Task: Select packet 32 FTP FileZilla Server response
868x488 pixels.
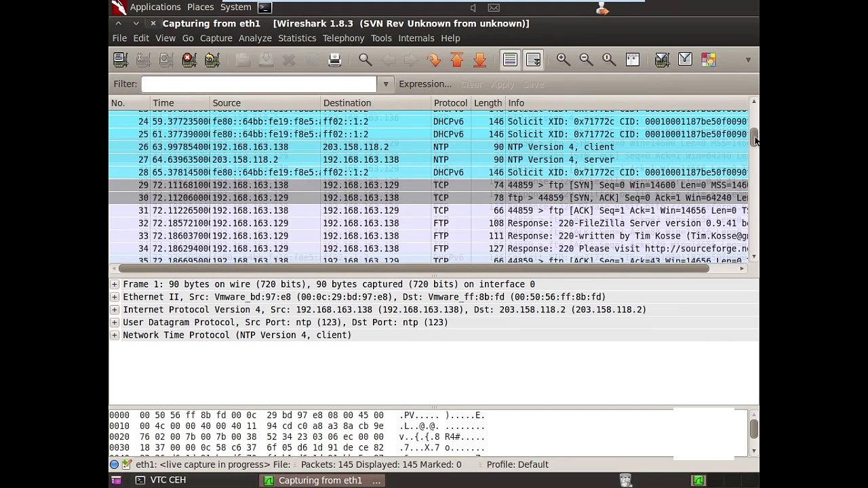Action: tap(429, 223)
